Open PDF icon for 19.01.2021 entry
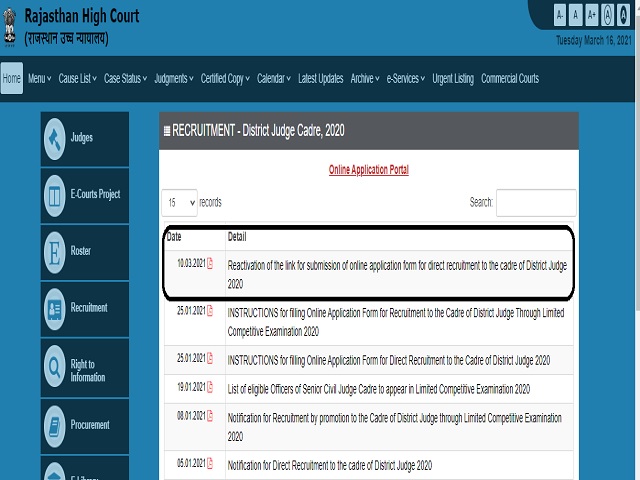 (x=210, y=387)
